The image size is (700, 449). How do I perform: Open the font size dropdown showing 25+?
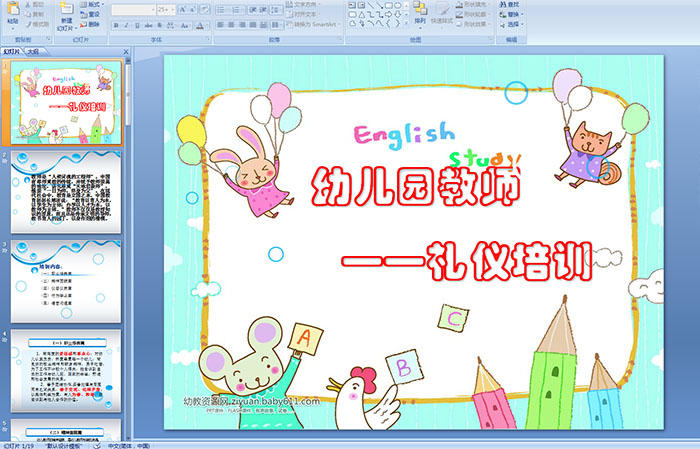pos(167,9)
